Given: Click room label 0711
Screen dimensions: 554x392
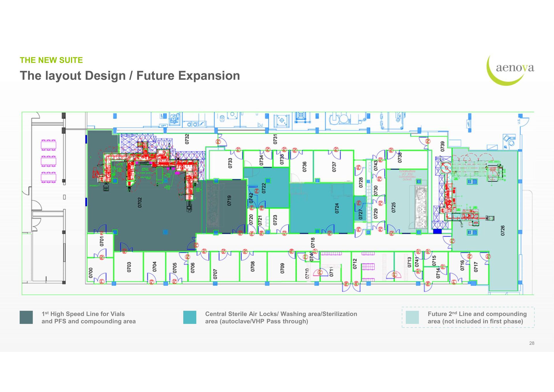Looking at the screenshot, I should pos(331,272).
